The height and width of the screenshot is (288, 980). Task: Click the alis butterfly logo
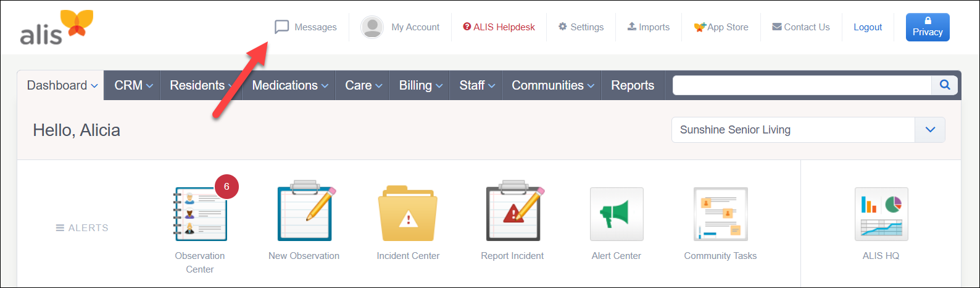tap(57, 27)
